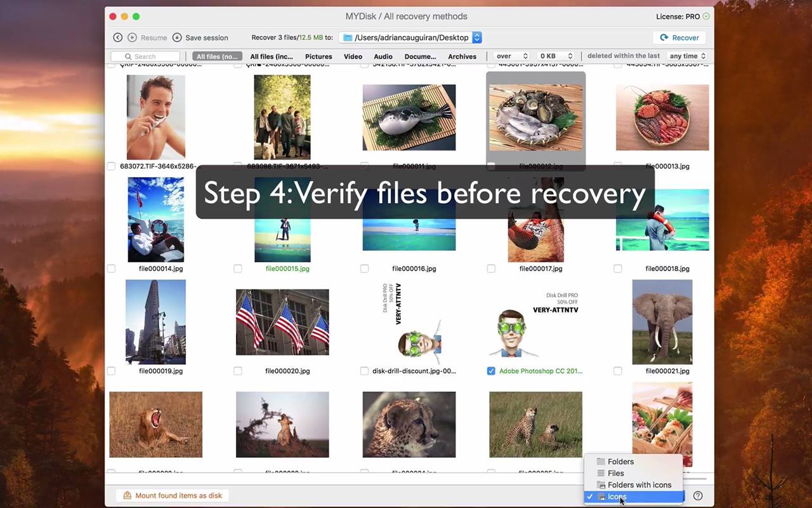Tick the disk-drill-discount.jpg checkbox
The height and width of the screenshot is (508, 812).
coord(364,371)
